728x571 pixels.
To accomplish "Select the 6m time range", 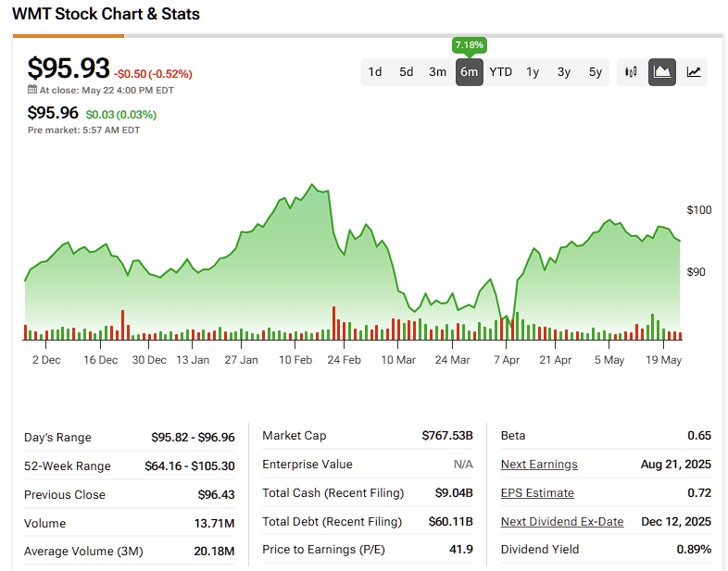I will (x=469, y=72).
